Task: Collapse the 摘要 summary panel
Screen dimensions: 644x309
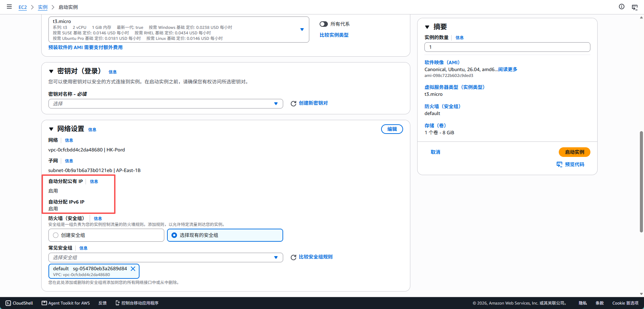Action: point(427,27)
